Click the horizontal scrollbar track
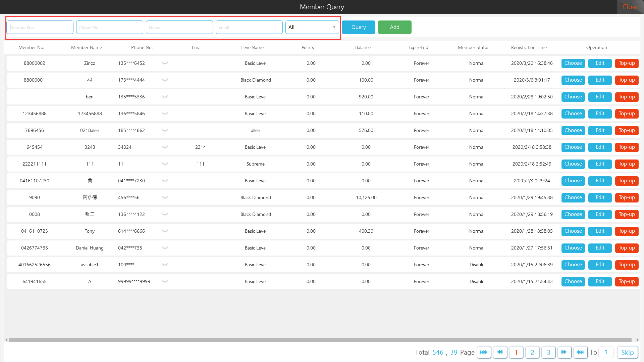 [x=319, y=340]
